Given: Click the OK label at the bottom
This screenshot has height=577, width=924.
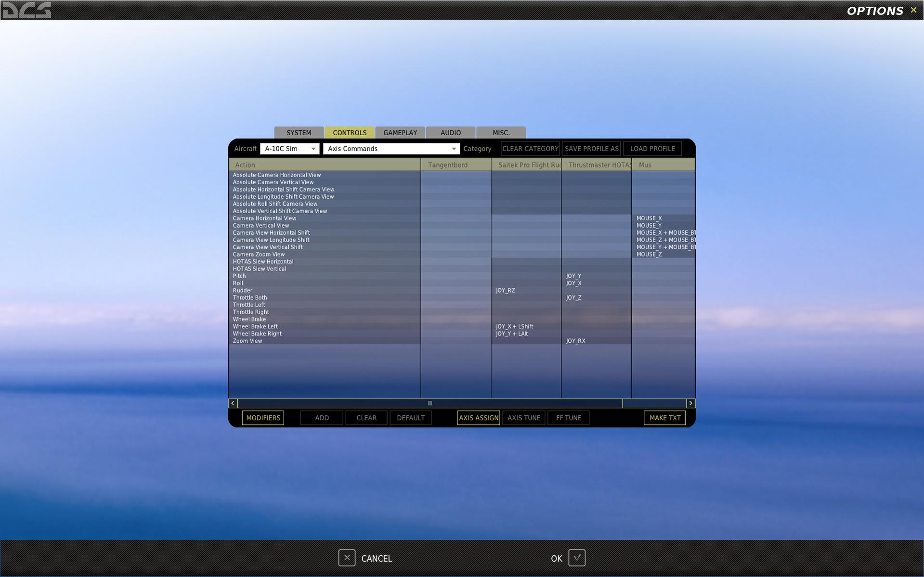Looking at the screenshot, I should coord(557,558).
